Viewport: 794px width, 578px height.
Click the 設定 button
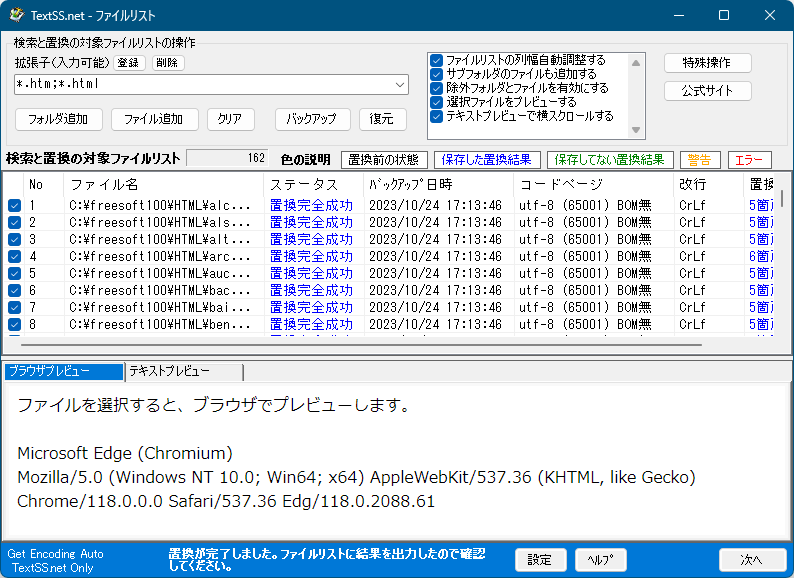(x=540, y=560)
